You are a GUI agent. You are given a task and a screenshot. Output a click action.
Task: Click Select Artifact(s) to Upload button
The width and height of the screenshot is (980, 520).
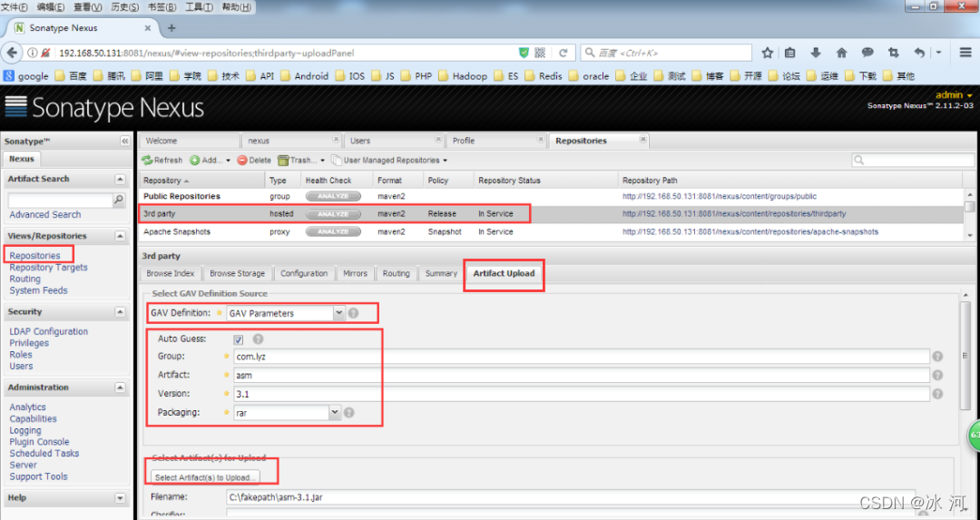[x=206, y=477]
